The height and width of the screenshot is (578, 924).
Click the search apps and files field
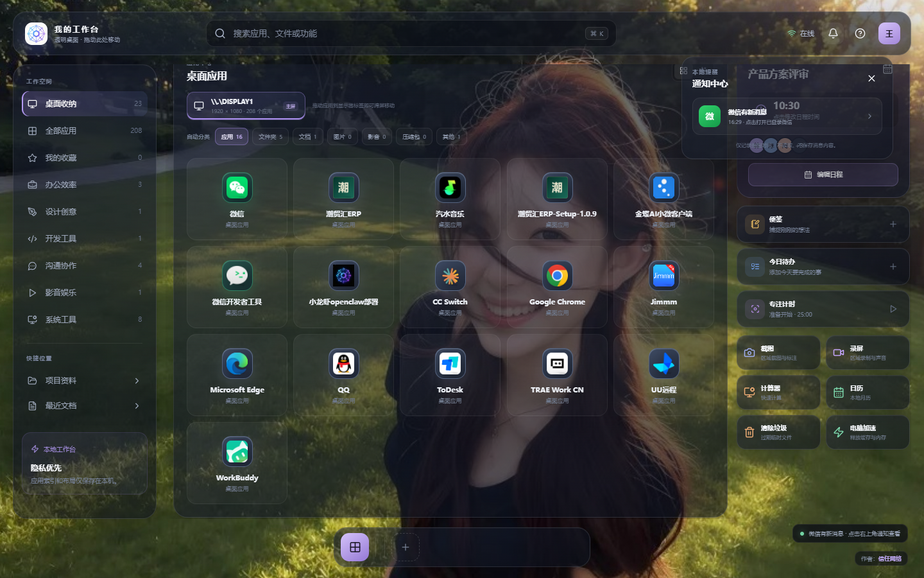pyautogui.click(x=411, y=33)
